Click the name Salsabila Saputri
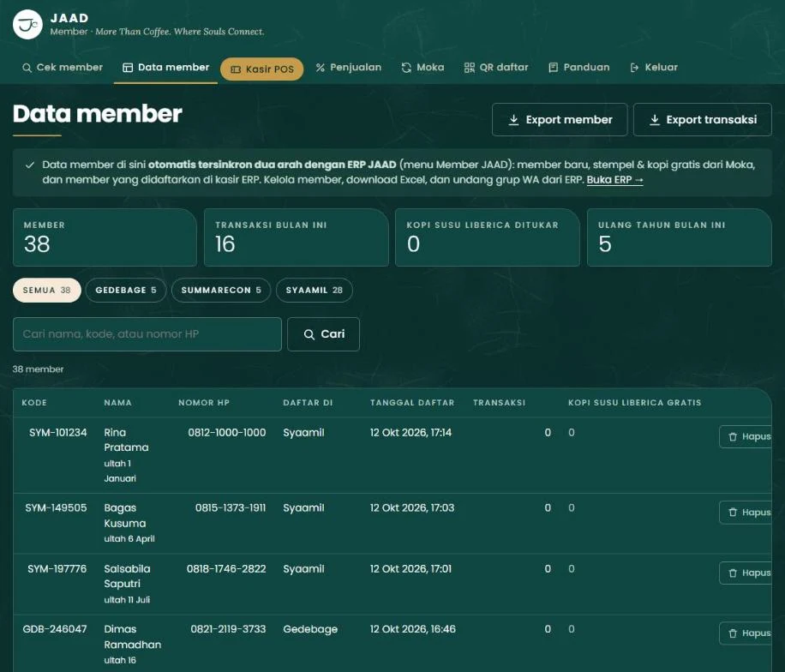The width and height of the screenshot is (785, 672). coord(127,576)
